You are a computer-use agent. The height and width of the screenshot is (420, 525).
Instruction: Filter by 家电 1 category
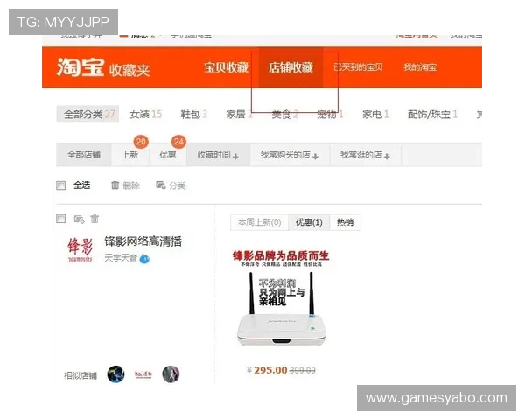tap(375, 115)
